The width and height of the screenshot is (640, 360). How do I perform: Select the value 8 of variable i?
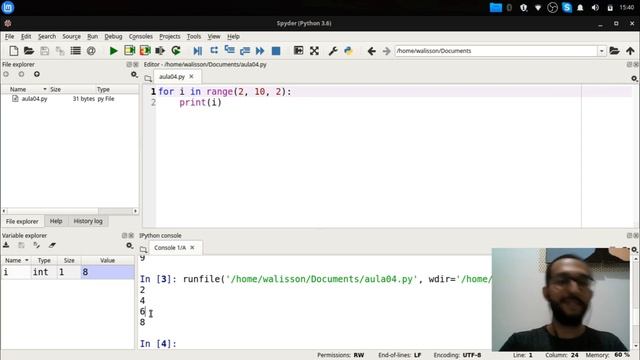(108, 272)
